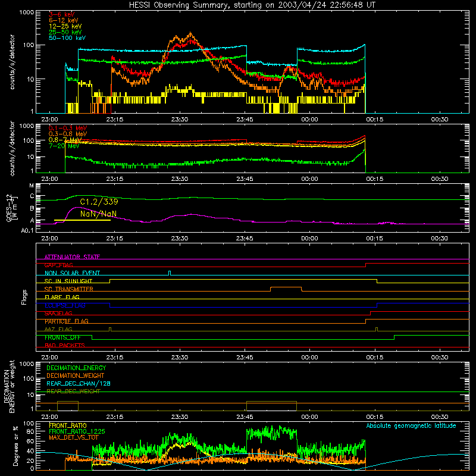Click the REAR_DEC_WEIGHT legend label
Screen dimensions: 476x476
click(x=73, y=392)
